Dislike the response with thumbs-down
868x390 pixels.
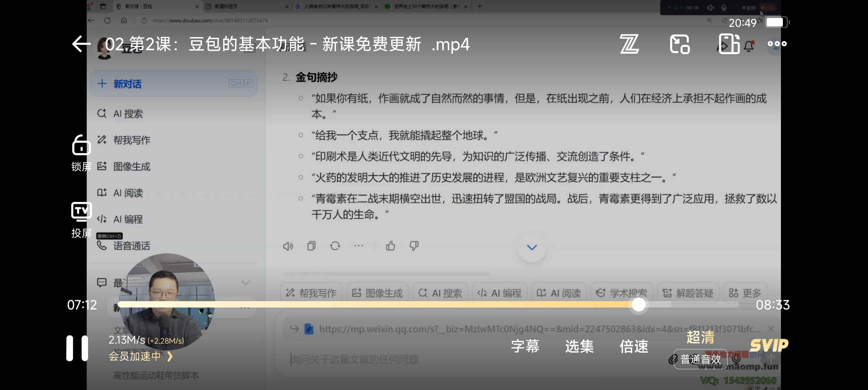pos(414,246)
